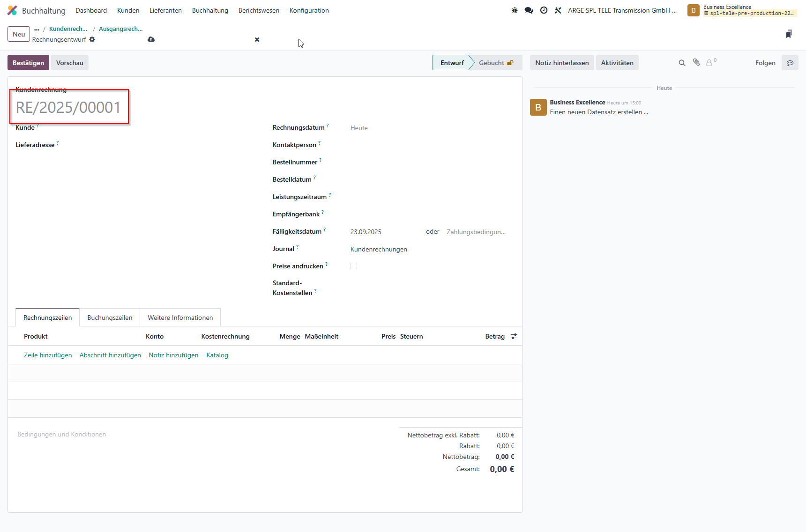Screen dimensions: 806x532
Task: Click the Bedingungen und Konditionen field
Action: point(61,434)
